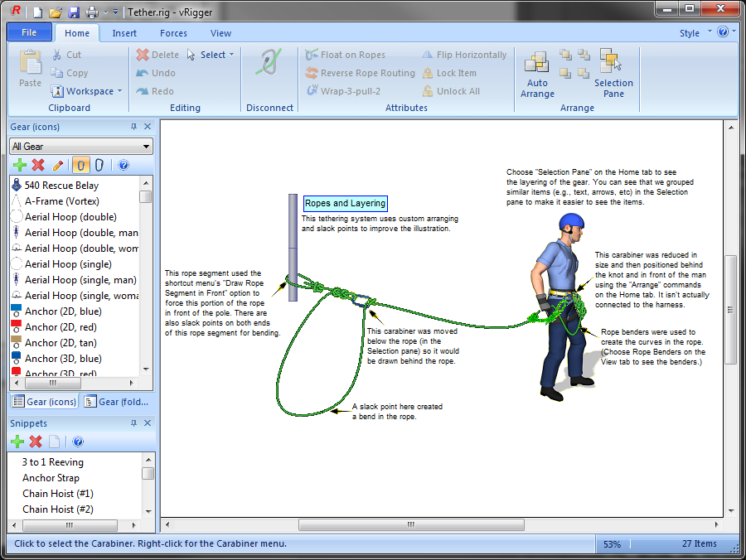
Task: Toggle the highlighted gear icon view button
Action: click(x=81, y=166)
